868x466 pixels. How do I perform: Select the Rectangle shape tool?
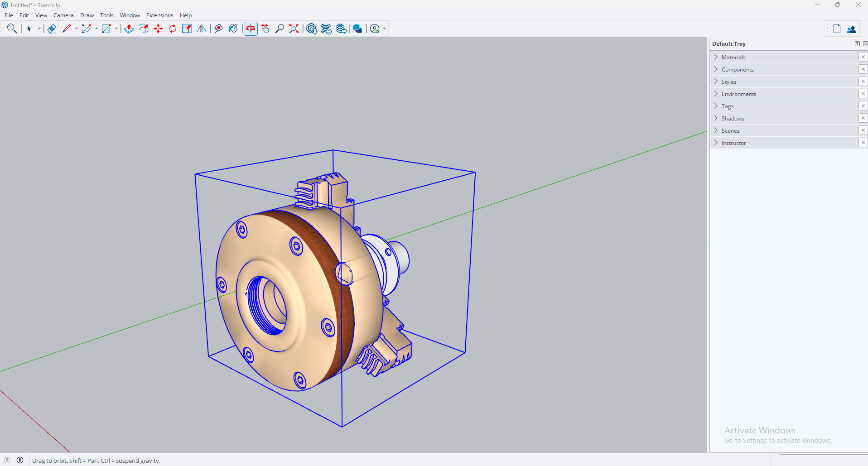point(106,29)
